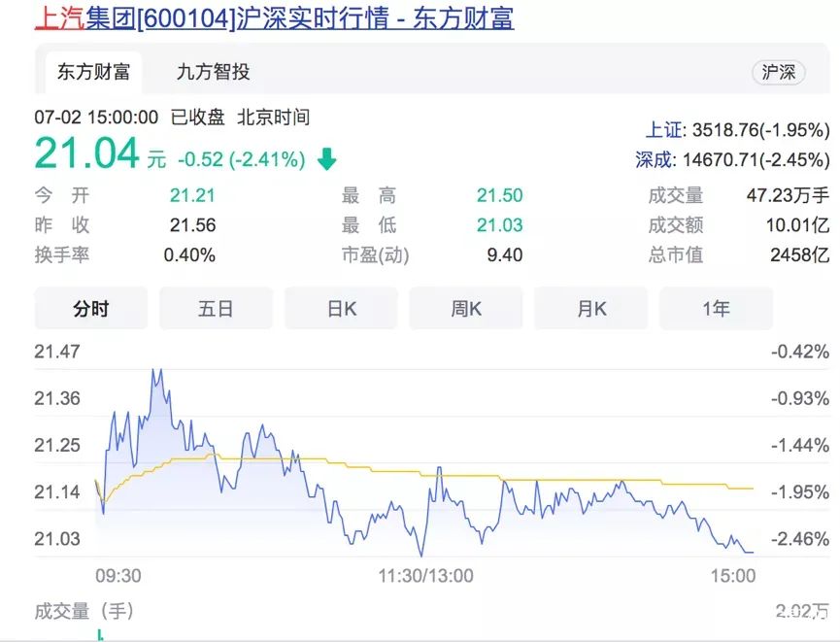The image size is (840, 642).
Task: Click the 2.02万 volume scale label
Action: coord(802,610)
